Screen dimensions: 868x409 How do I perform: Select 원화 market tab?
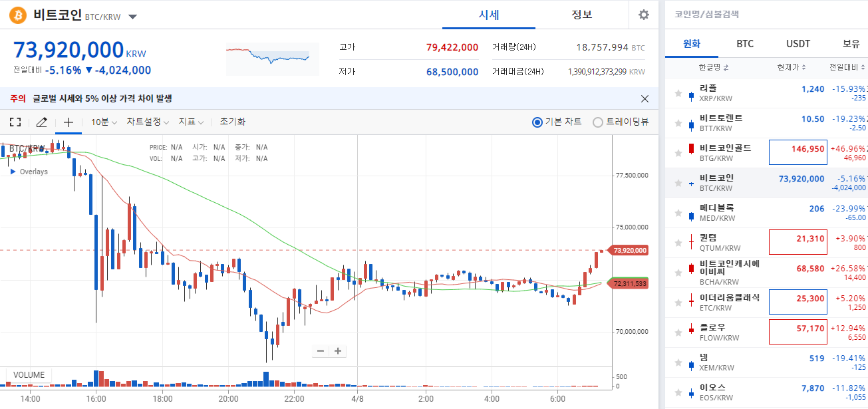692,44
